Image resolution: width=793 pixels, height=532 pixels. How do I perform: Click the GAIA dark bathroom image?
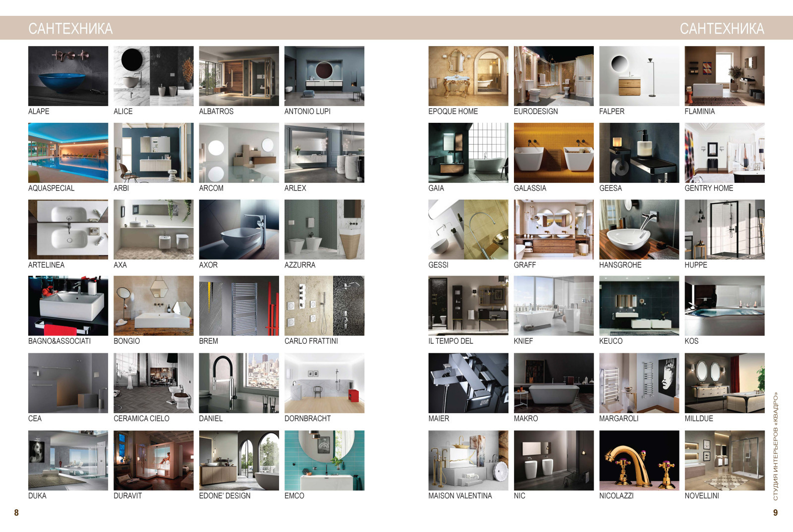tap(468, 153)
